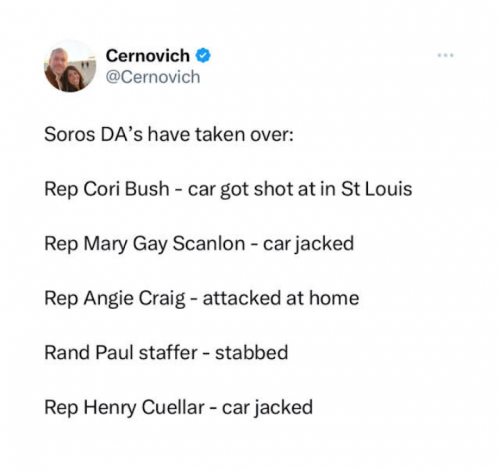This screenshot has width=500, height=470.
Task: Select the Rand Paul staffer line
Action: 166,352
